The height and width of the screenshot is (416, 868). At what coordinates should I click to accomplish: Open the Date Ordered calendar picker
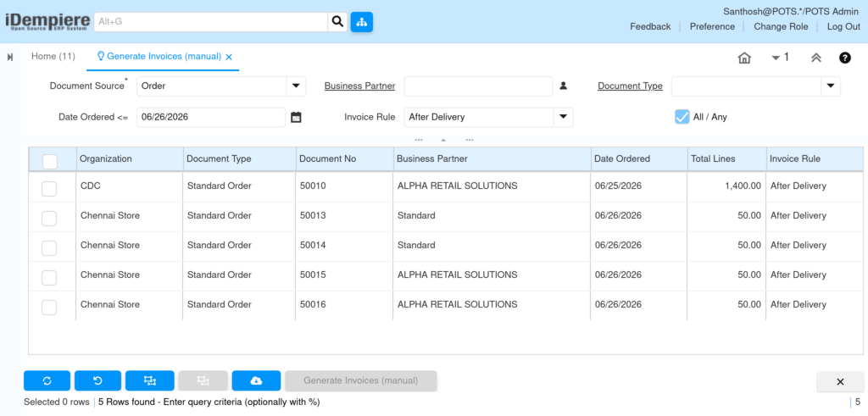(296, 117)
